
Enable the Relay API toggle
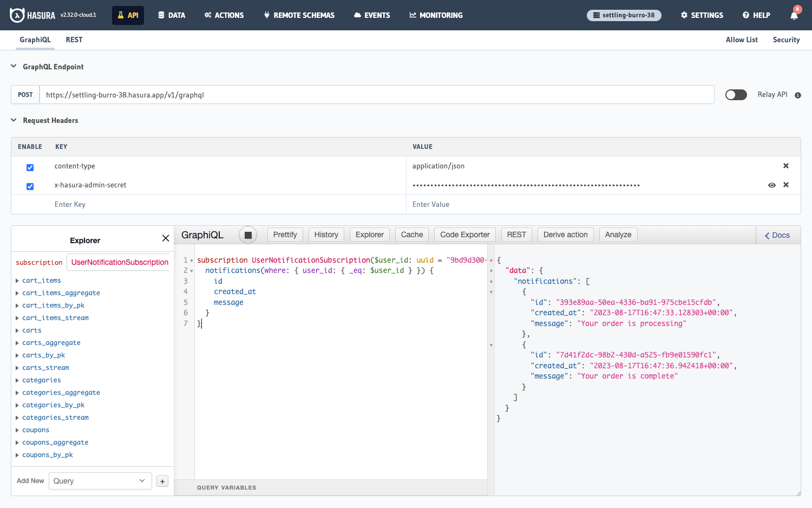(736, 94)
